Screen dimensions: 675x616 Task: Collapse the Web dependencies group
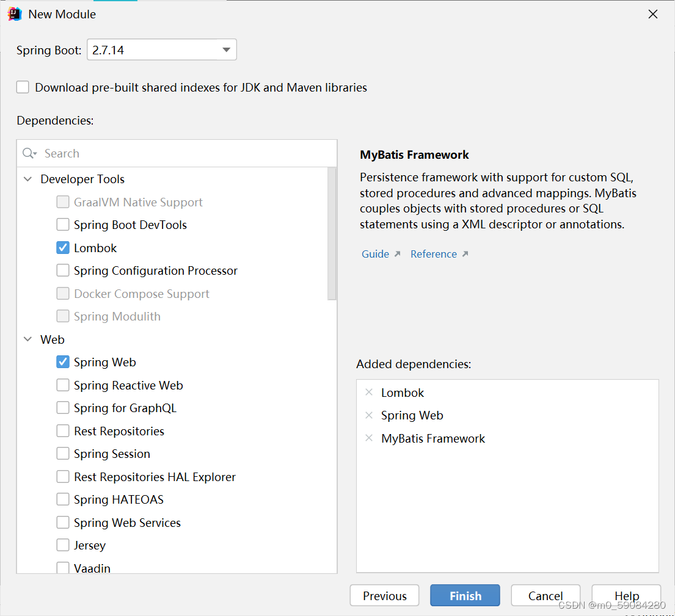27,339
